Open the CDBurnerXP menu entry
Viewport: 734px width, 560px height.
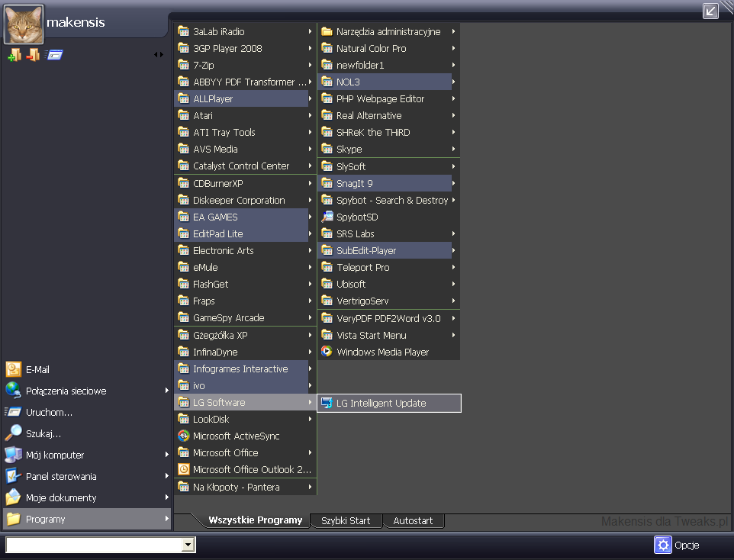(x=244, y=183)
